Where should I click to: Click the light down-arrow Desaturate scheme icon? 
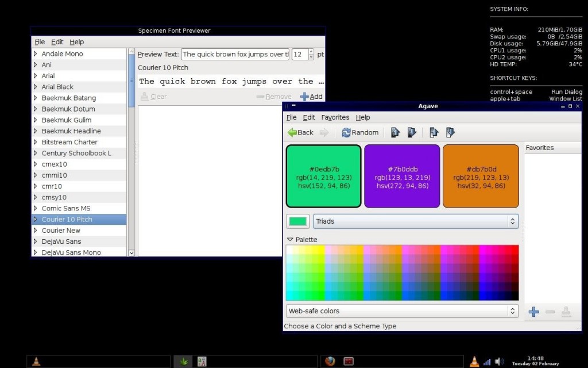pos(450,132)
